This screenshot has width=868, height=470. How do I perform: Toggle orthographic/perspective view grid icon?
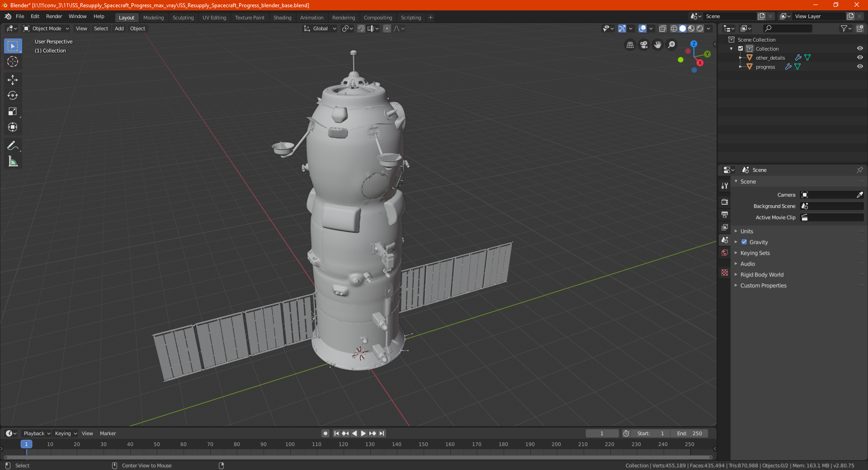click(x=630, y=45)
